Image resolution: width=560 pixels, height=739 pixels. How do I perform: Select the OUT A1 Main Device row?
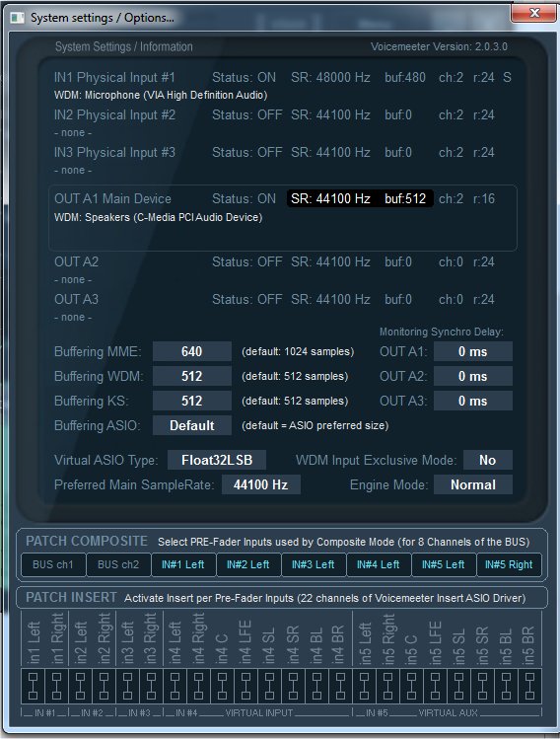point(283,218)
